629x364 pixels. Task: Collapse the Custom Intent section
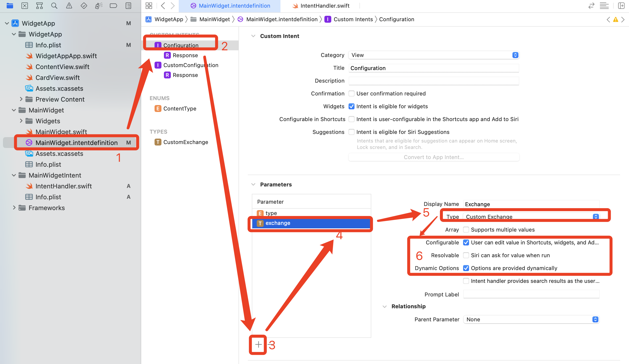(253, 36)
